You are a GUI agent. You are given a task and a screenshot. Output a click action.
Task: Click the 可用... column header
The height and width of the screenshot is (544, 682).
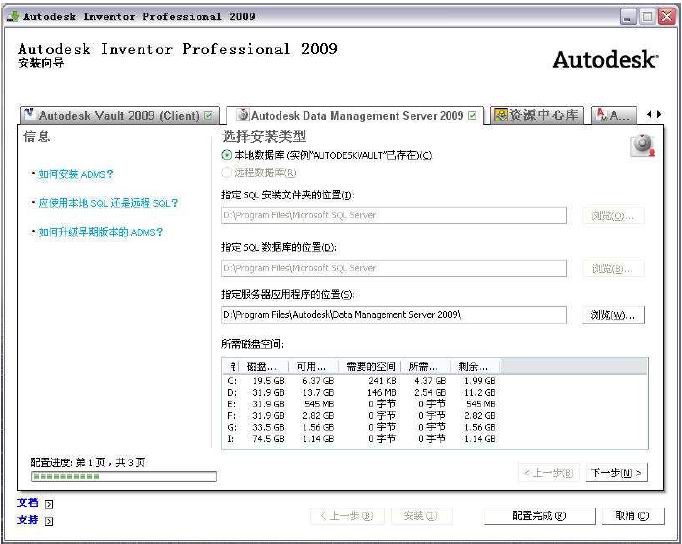click(314, 367)
